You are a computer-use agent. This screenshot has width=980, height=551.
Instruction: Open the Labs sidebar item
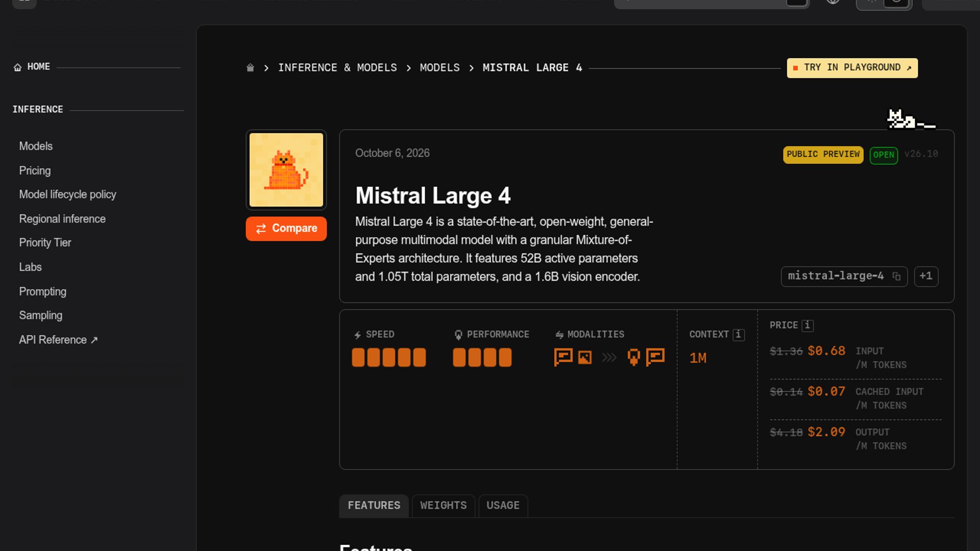coord(30,267)
